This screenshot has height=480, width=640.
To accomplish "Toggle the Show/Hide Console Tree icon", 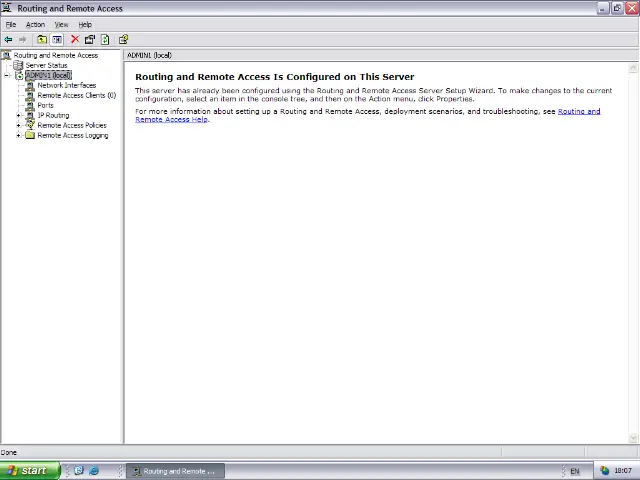I will 57,39.
